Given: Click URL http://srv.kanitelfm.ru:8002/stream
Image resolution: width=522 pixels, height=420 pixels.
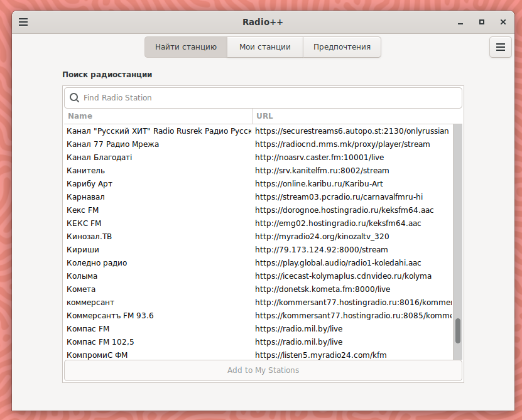Looking at the screenshot, I should click(322, 170).
